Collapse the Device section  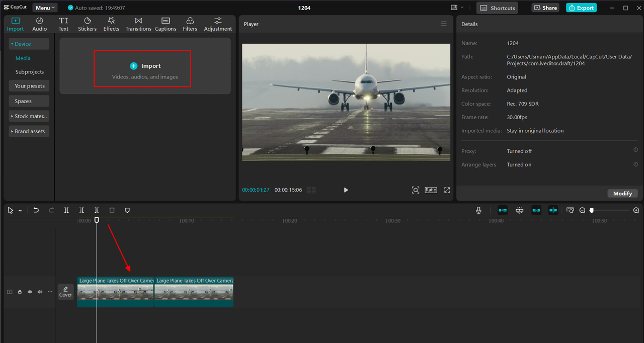(29, 44)
